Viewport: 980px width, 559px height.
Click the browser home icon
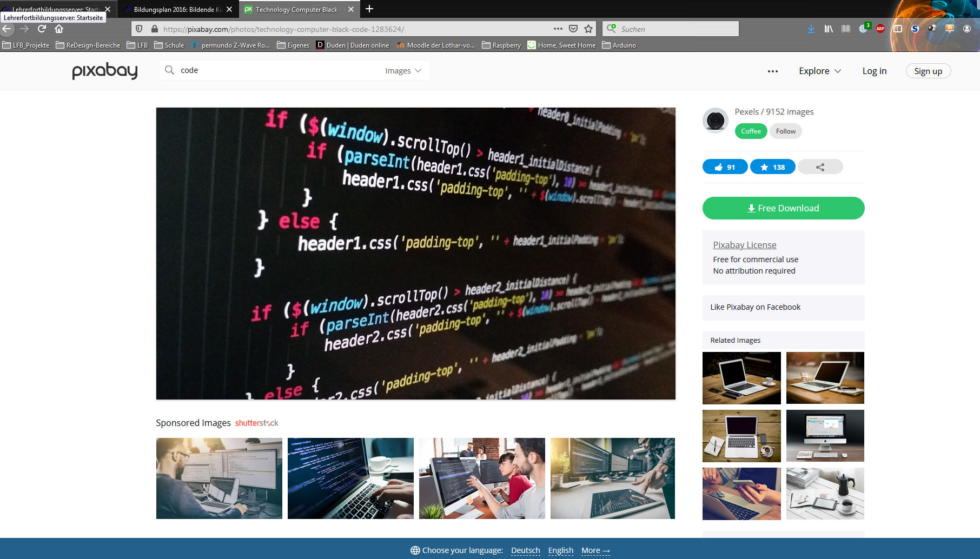(59, 29)
